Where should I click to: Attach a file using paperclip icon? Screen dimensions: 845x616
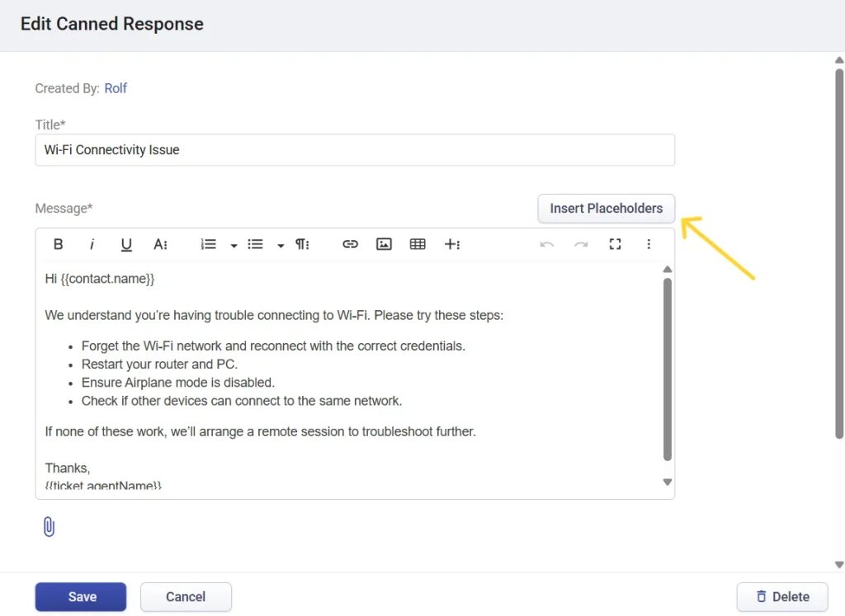click(49, 527)
